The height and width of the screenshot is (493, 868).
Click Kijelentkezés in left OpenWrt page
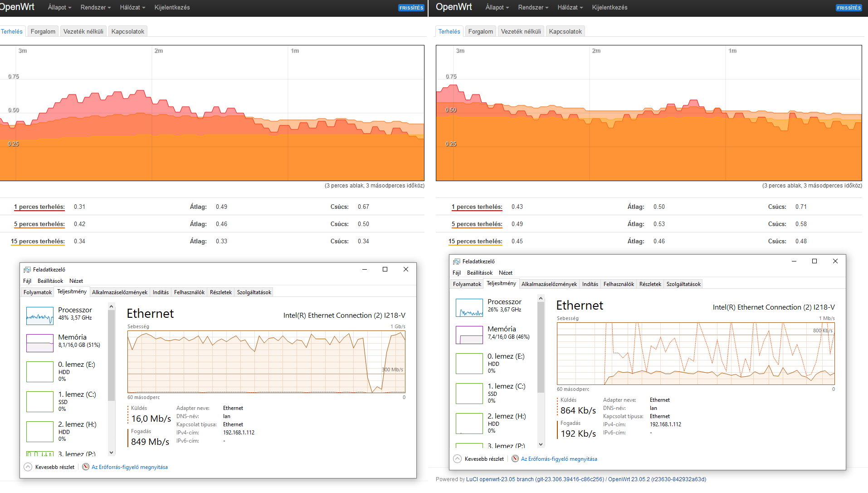(172, 7)
